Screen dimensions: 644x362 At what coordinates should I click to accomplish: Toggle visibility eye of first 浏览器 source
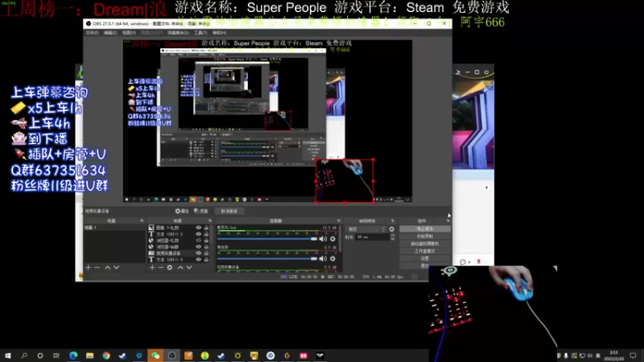(198, 241)
